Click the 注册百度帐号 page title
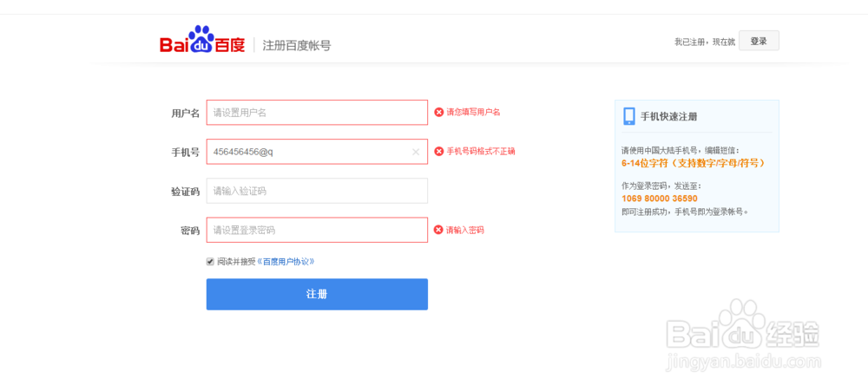Image resolution: width=868 pixels, height=391 pixels. click(296, 45)
